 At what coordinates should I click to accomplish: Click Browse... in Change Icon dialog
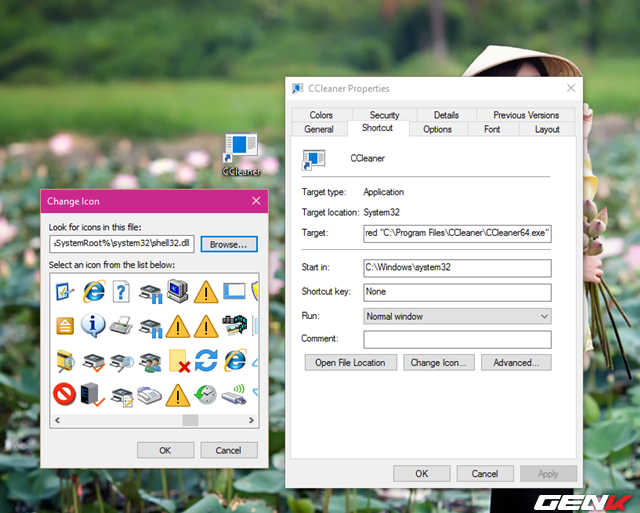click(229, 244)
